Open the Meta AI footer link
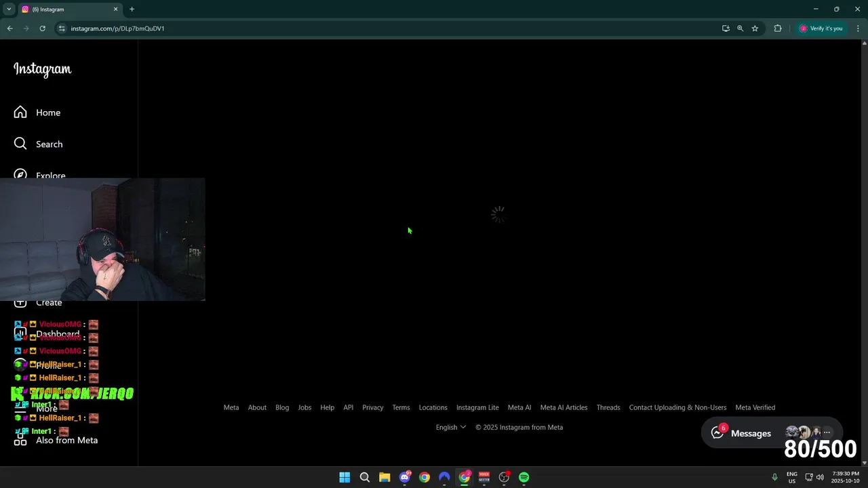The width and height of the screenshot is (868, 488). 519,407
